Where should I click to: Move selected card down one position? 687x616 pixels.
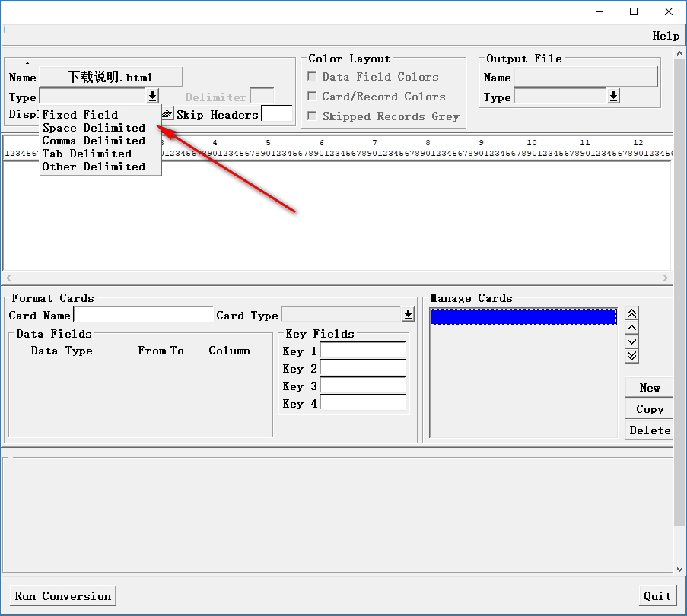(631, 341)
